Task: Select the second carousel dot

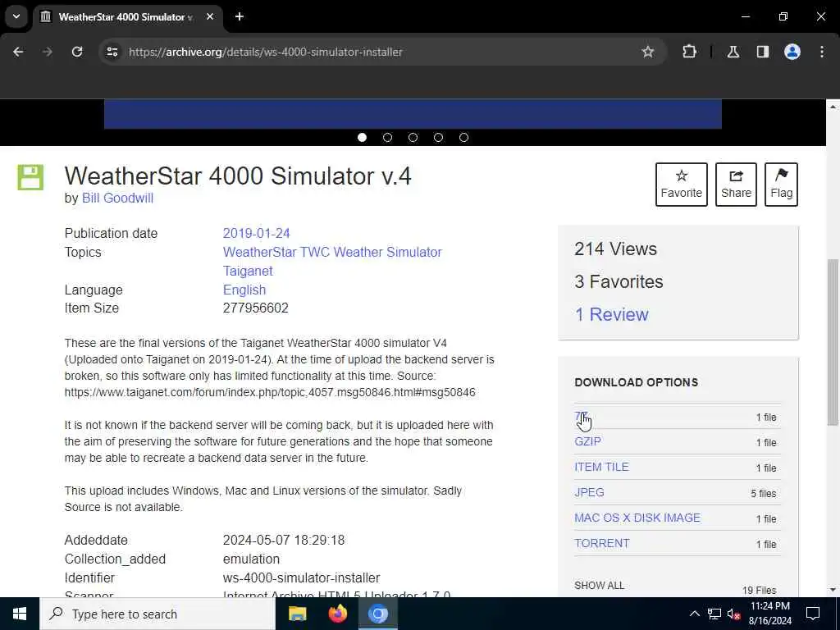Action: [x=387, y=138]
